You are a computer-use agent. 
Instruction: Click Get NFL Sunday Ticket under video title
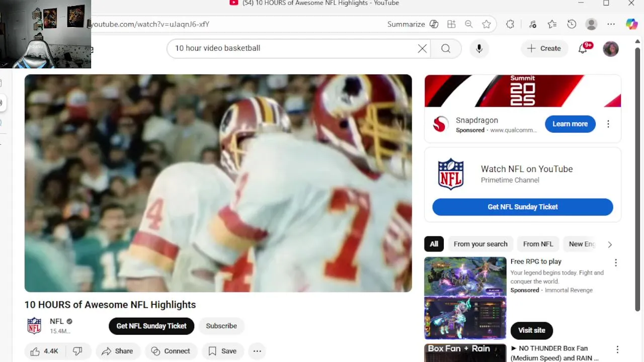[x=151, y=326]
